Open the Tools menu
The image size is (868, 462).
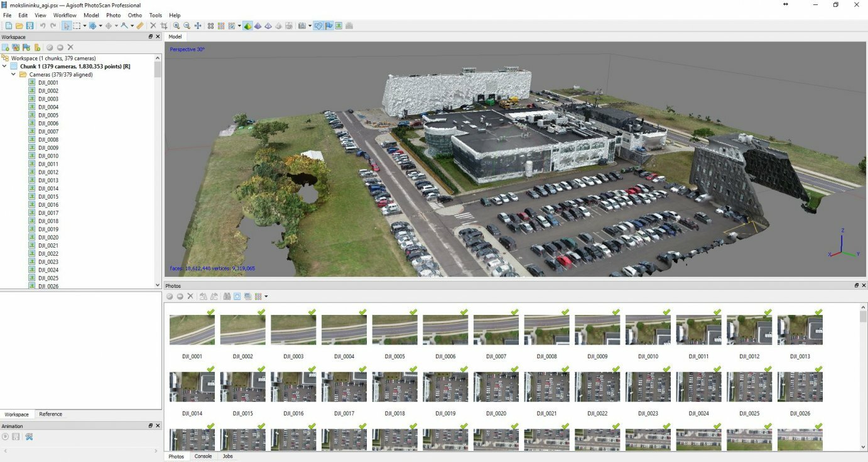[155, 15]
